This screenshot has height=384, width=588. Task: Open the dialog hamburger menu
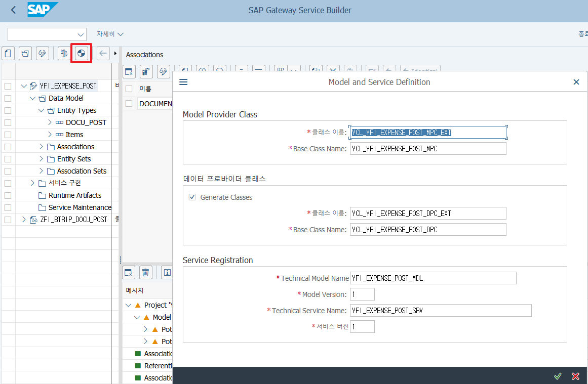183,82
